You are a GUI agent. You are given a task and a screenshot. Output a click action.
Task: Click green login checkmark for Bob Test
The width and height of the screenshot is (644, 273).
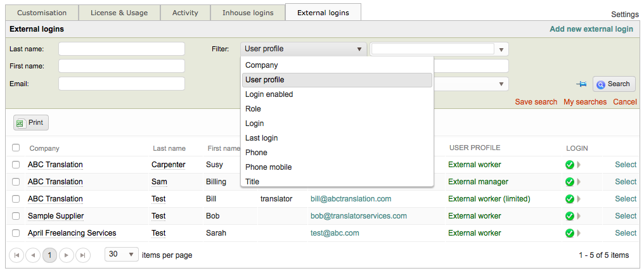point(569,216)
